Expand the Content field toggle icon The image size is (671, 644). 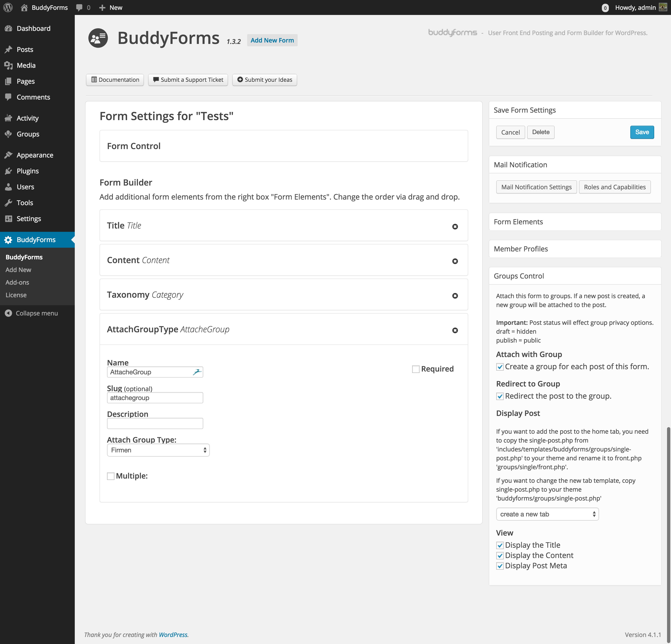pyautogui.click(x=455, y=261)
